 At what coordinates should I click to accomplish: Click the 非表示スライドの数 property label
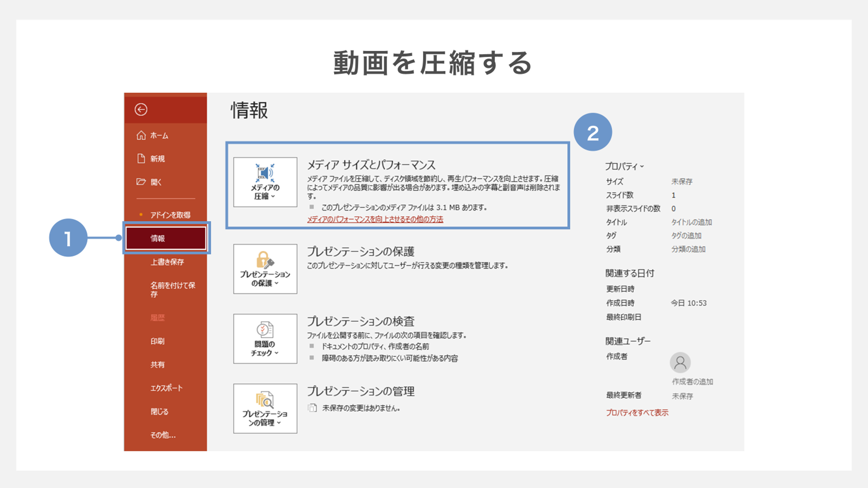[x=633, y=209]
